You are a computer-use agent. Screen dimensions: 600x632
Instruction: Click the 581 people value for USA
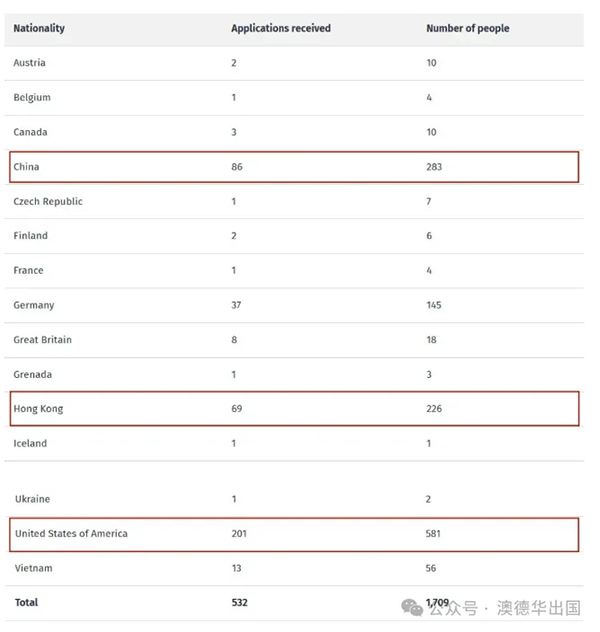coord(434,534)
